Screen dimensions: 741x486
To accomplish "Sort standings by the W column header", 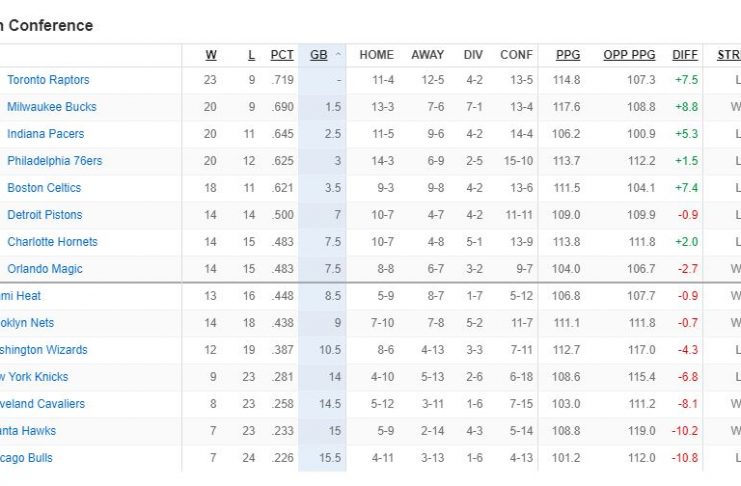I will coord(211,55).
